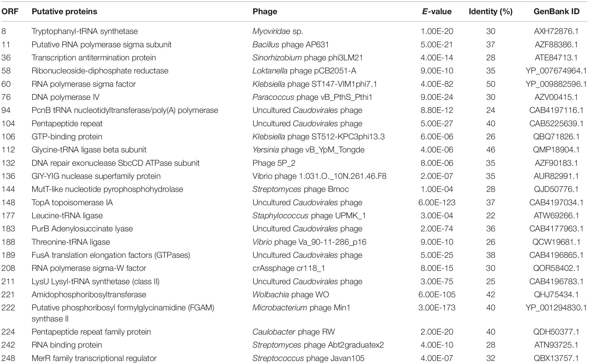This screenshot has width=589, height=364.
Task: Click Klebsiella phage ST147-VIM1phi7.1 entry
Action: tap(315, 84)
